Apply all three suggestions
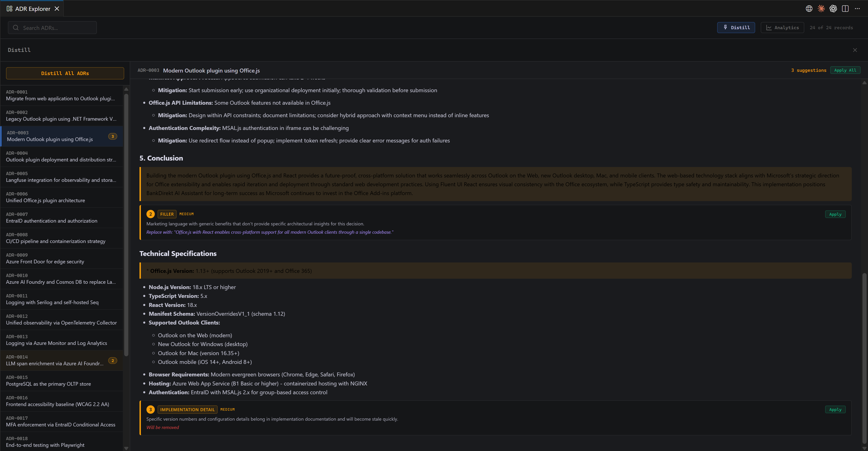The width and height of the screenshot is (868, 451). coord(845,70)
